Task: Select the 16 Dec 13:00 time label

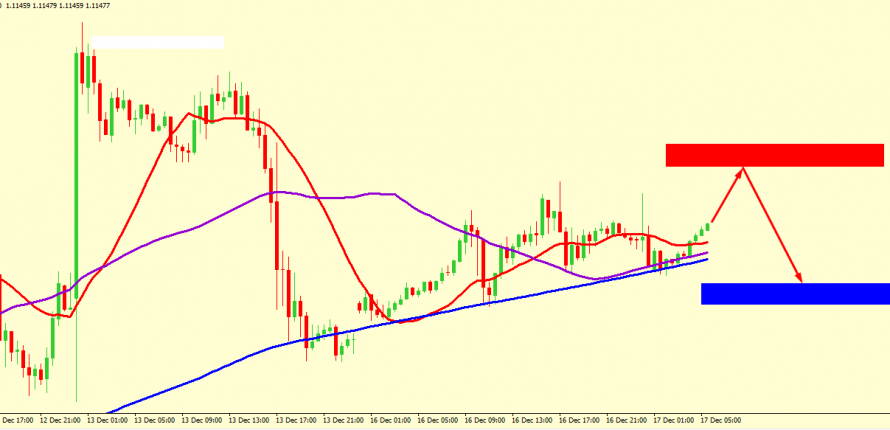Action: pyautogui.click(x=532, y=420)
